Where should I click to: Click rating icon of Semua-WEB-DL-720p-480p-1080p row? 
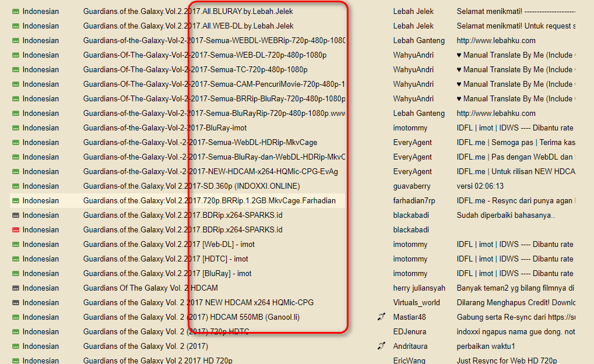[16, 55]
